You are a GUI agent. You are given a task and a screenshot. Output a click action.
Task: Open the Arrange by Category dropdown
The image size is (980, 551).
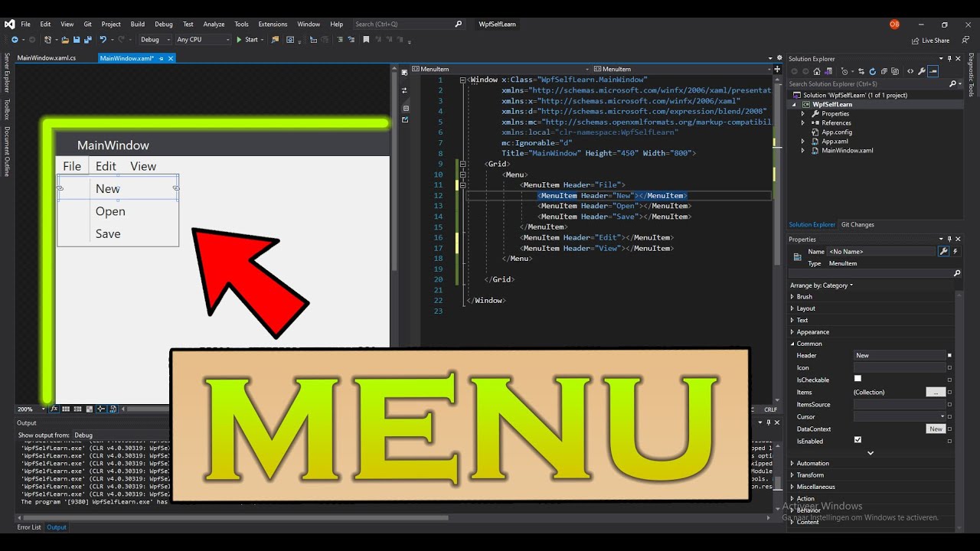click(822, 285)
